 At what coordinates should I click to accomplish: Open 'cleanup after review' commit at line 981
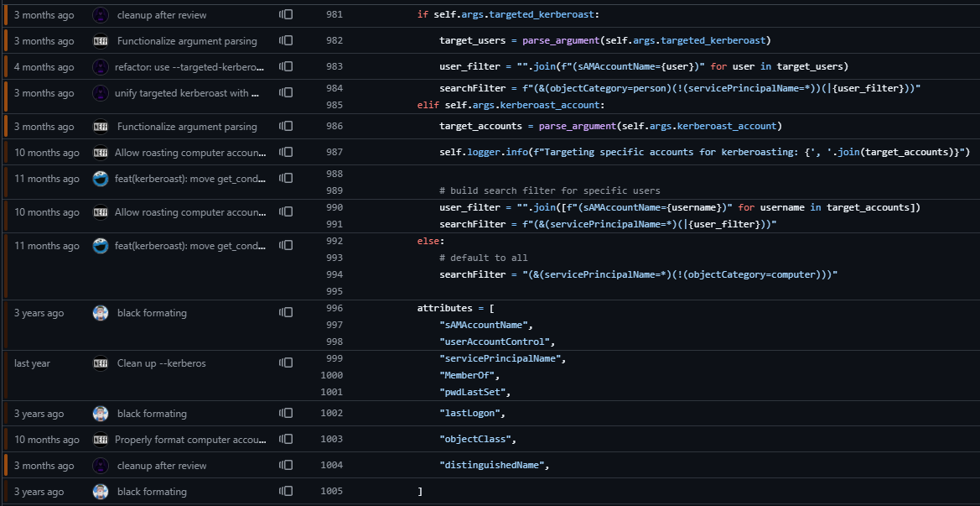point(162,15)
